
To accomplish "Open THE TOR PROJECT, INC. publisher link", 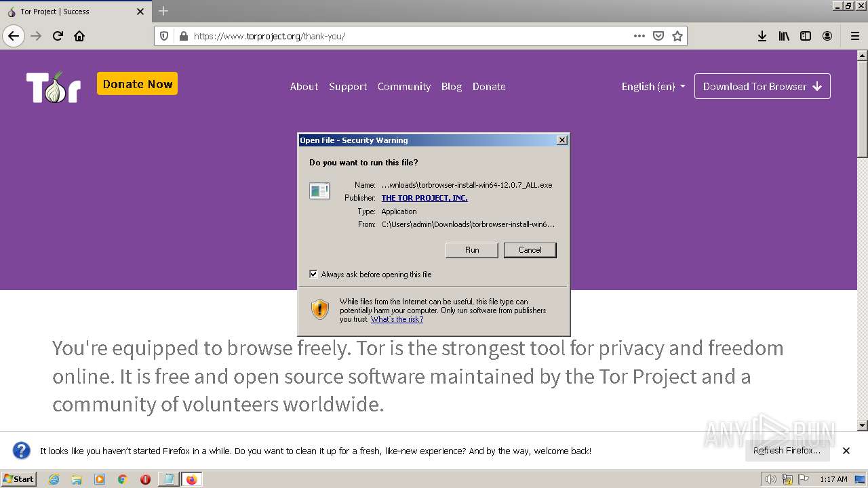I will [425, 198].
